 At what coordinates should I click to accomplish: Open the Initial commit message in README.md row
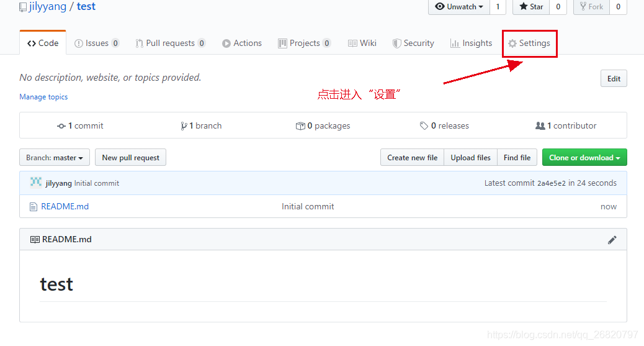308,206
